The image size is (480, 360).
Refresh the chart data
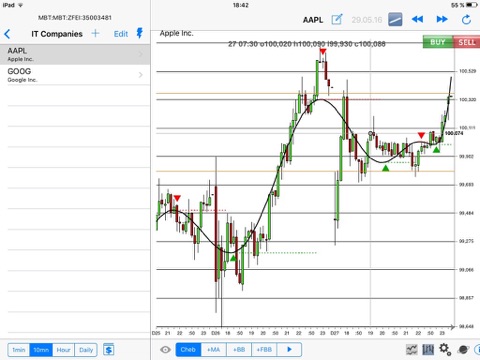(466, 19)
